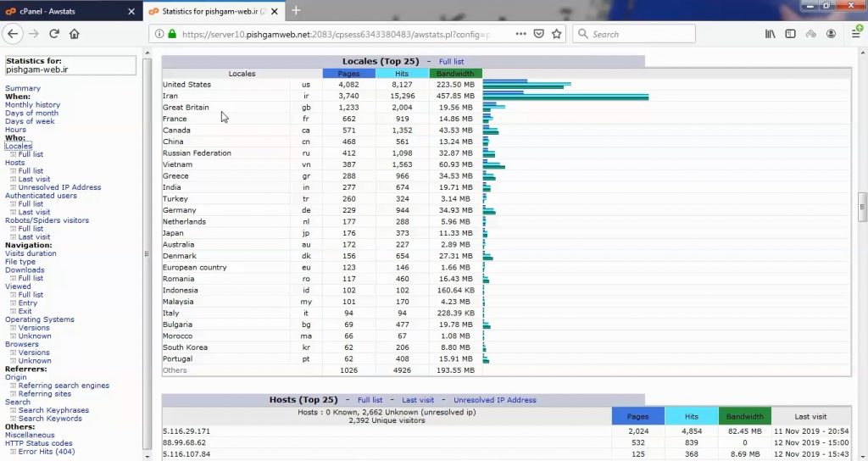This screenshot has height=461, width=868.
Task: Focus the browser Search field
Action: pos(634,34)
